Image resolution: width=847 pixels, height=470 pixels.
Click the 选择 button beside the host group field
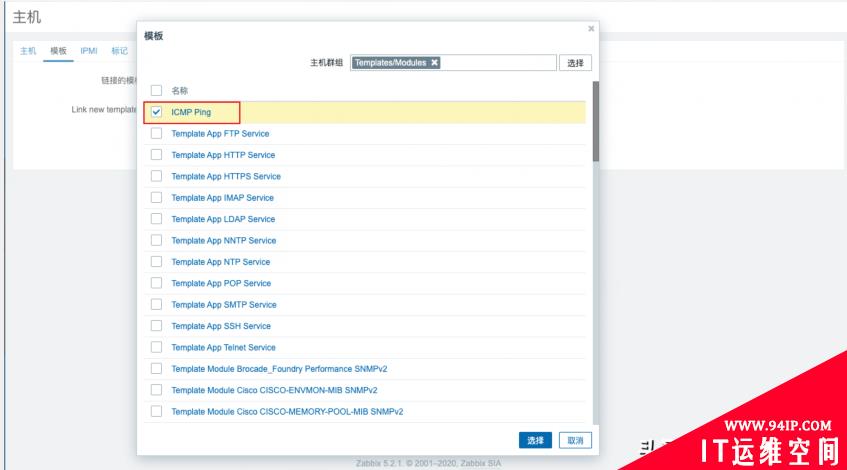pyautogui.click(x=575, y=63)
